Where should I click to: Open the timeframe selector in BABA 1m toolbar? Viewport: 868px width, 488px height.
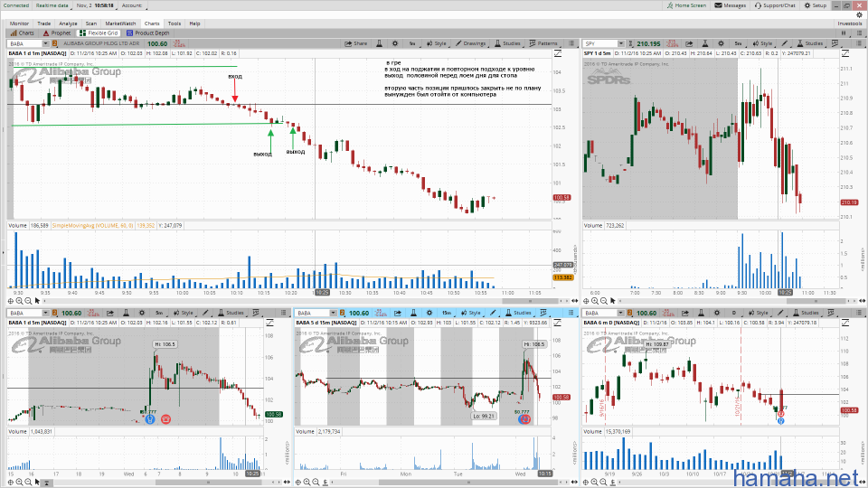412,43
